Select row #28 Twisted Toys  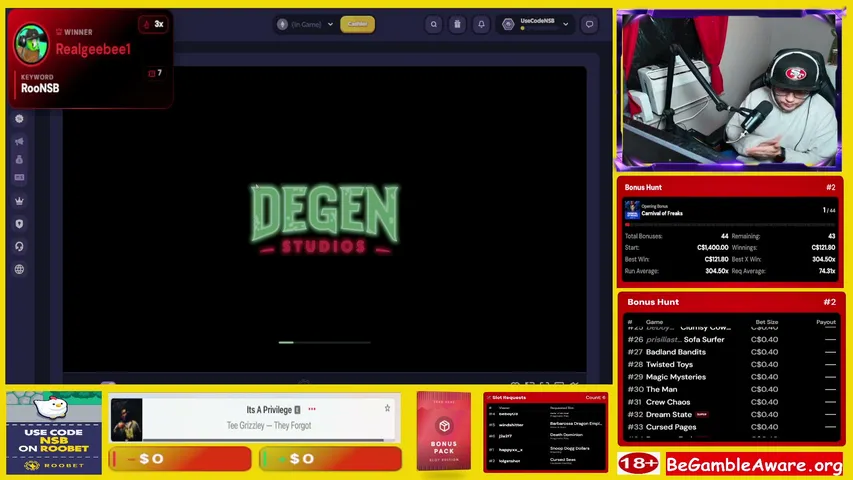coord(731,364)
